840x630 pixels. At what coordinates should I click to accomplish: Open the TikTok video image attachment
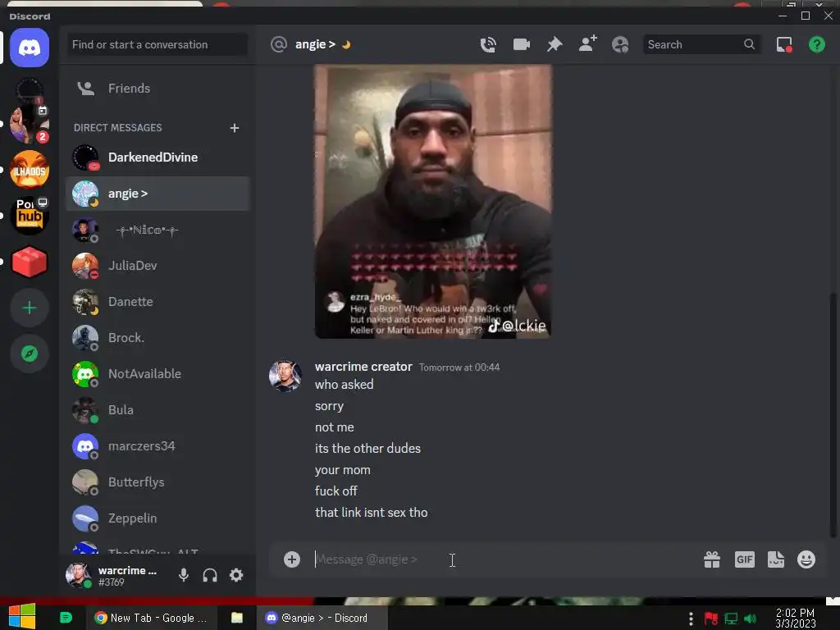pyautogui.click(x=433, y=202)
